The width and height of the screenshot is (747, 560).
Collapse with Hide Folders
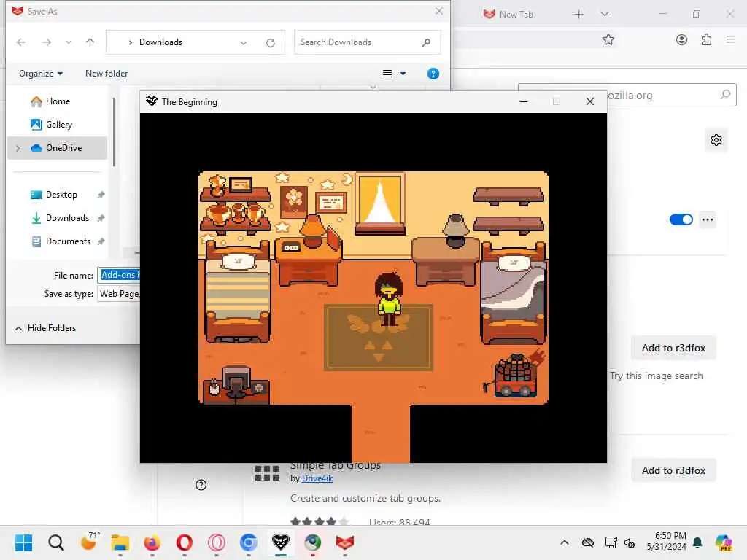(x=46, y=327)
